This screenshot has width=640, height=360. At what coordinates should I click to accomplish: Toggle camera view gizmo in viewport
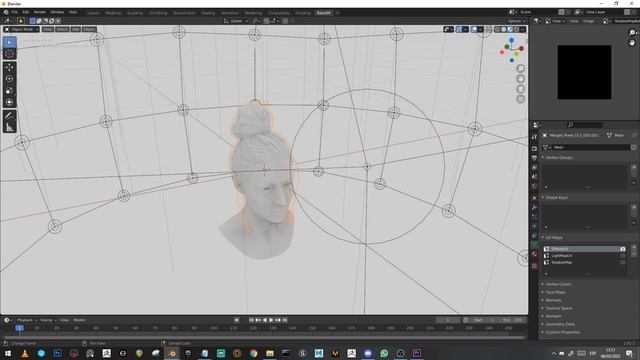tap(520, 89)
